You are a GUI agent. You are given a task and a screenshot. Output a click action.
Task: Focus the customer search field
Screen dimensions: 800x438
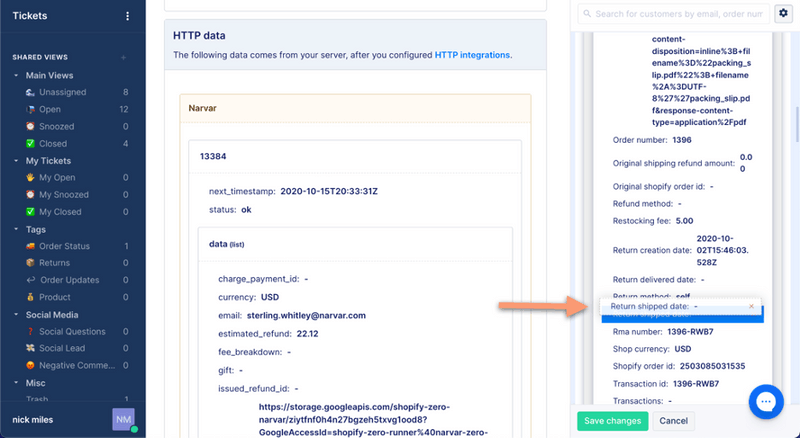(x=673, y=14)
